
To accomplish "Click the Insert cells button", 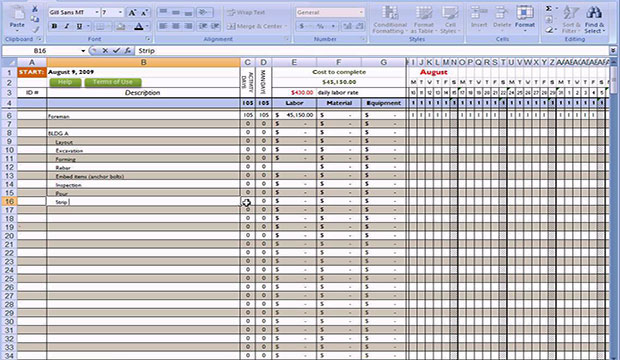I will (479, 18).
